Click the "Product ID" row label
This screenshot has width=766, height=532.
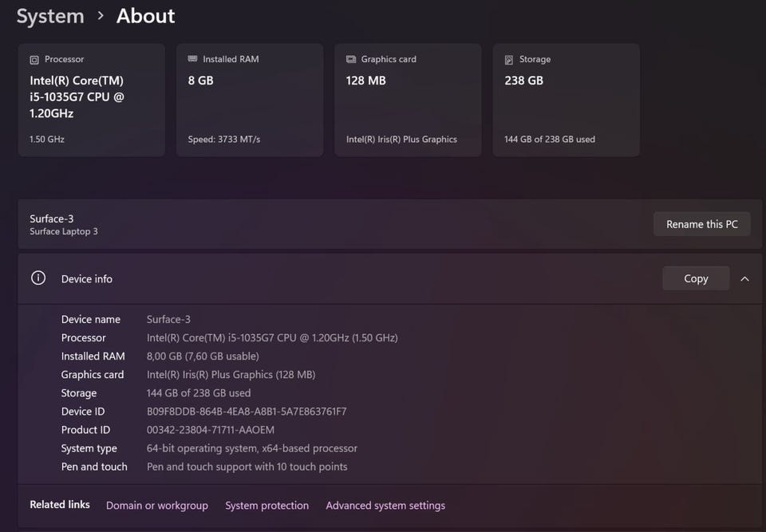[85, 430]
